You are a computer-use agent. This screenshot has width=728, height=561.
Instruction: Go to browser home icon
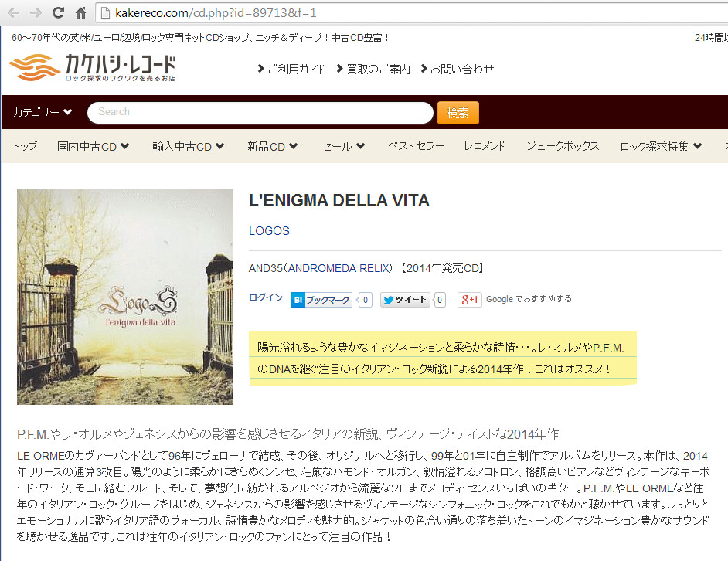80,12
